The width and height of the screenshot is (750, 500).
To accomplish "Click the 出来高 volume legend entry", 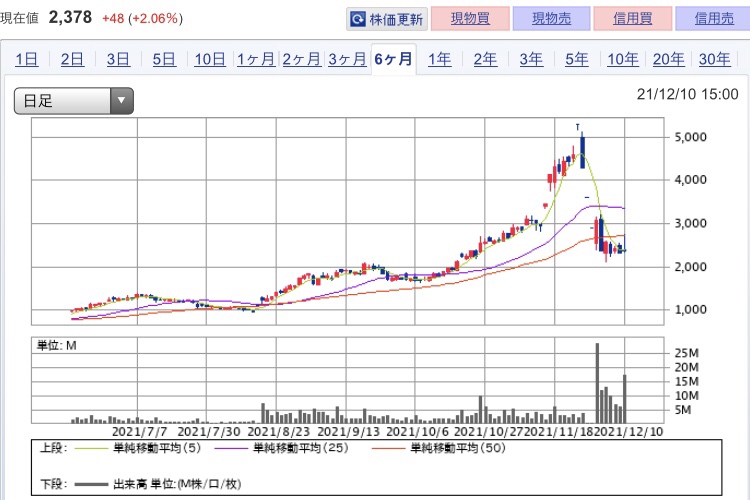I will tap(158, 484).
